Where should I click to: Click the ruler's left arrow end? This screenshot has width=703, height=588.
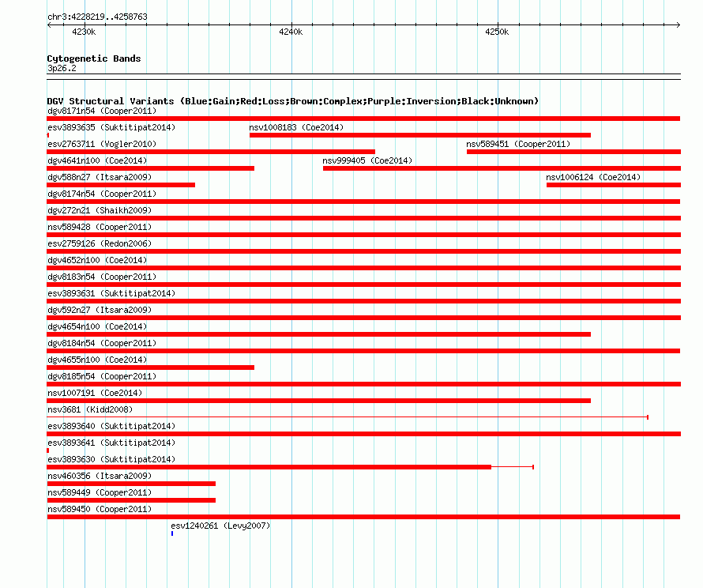coord(50,25)
